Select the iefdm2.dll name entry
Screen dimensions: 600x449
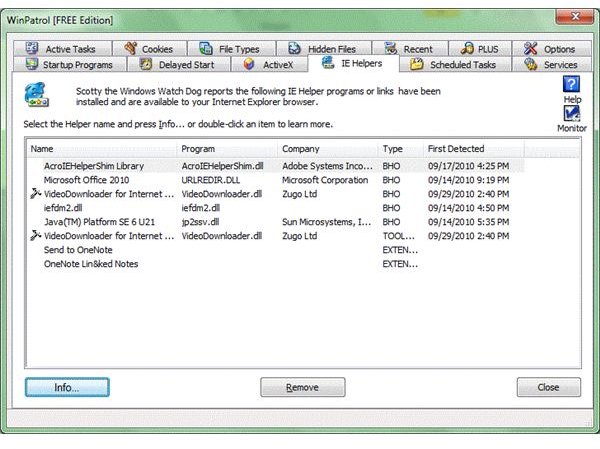63,208
